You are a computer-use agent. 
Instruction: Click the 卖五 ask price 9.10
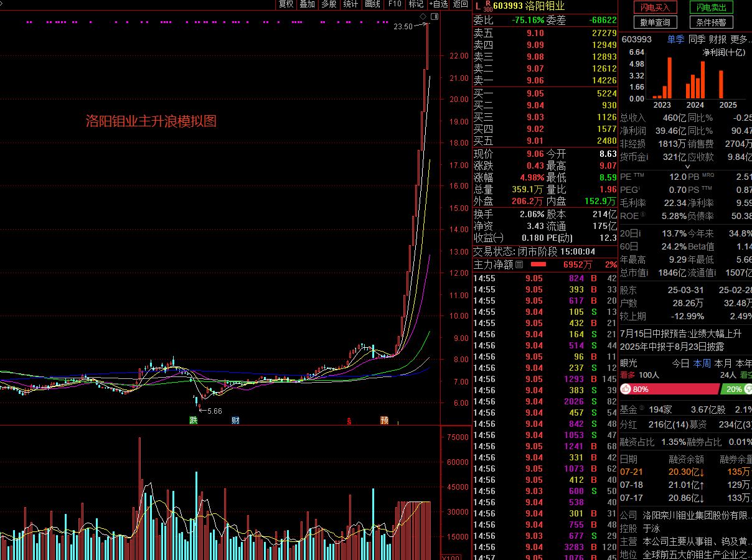pyautogui.click(x=535, y=33)
